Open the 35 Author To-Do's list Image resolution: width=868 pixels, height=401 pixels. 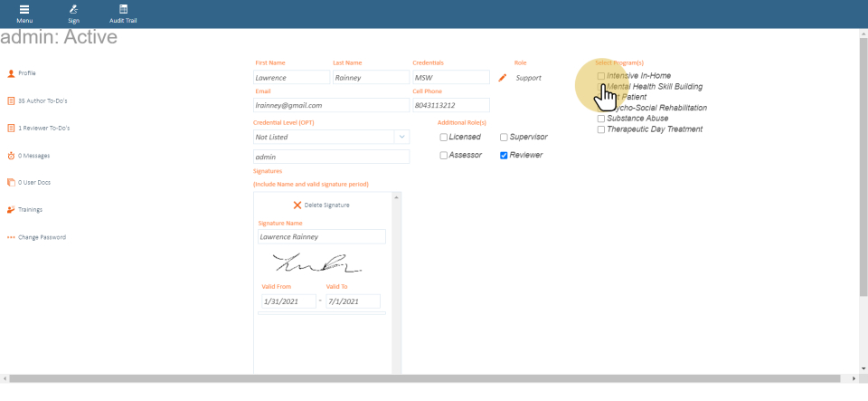click(42, 100)
